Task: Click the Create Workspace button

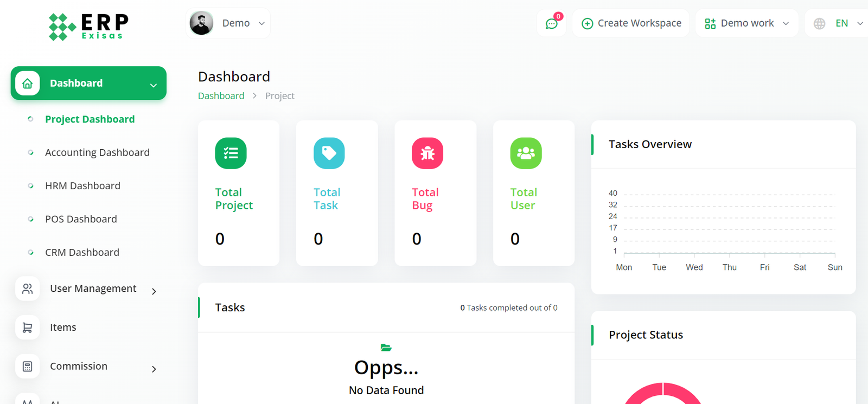Action: [631, 23]
